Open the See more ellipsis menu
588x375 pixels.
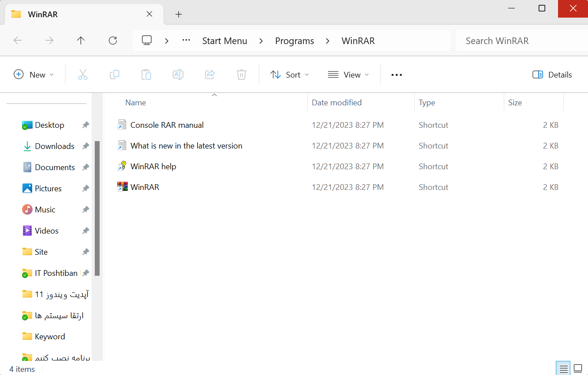click(397, 75)
